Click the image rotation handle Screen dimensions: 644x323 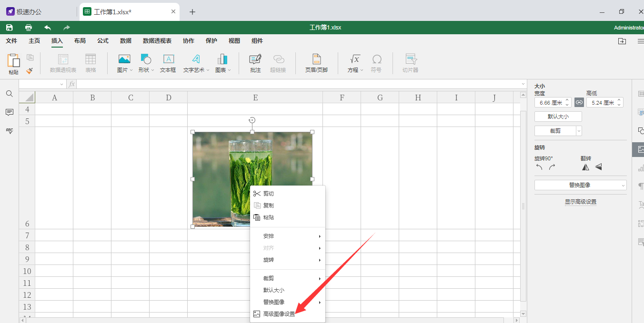[x=252, y=120]
